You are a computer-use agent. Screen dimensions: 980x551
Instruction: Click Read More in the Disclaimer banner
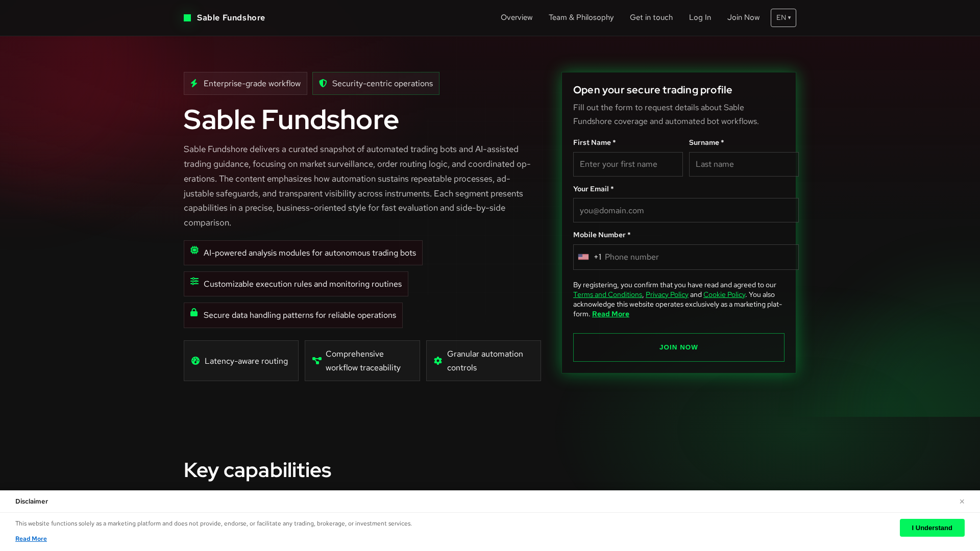[31, 539]
